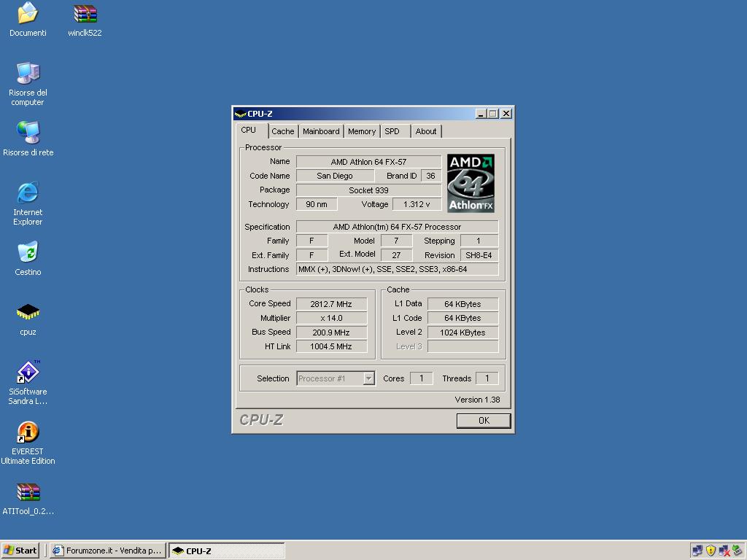The image size is (747, 560).
Task: Click the L1 Data value 64 KBytes
Action: (x=463, y=304)
